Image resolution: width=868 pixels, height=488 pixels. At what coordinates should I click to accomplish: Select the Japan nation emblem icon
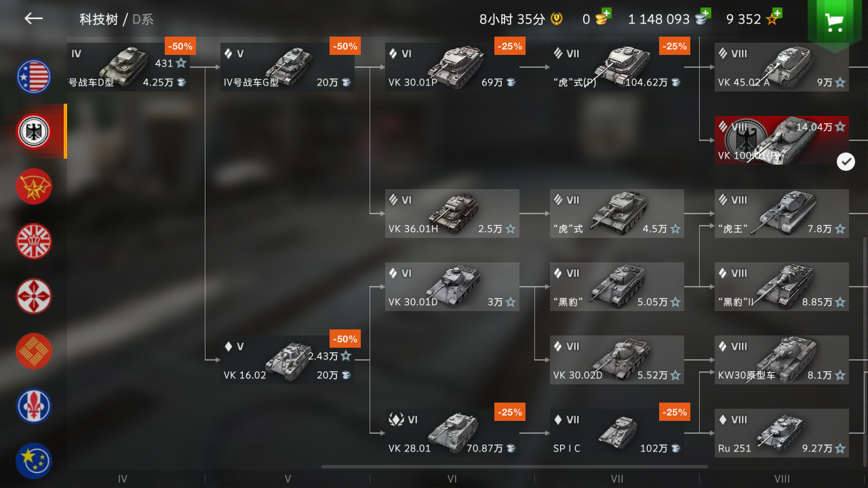[x=34, y=296]
